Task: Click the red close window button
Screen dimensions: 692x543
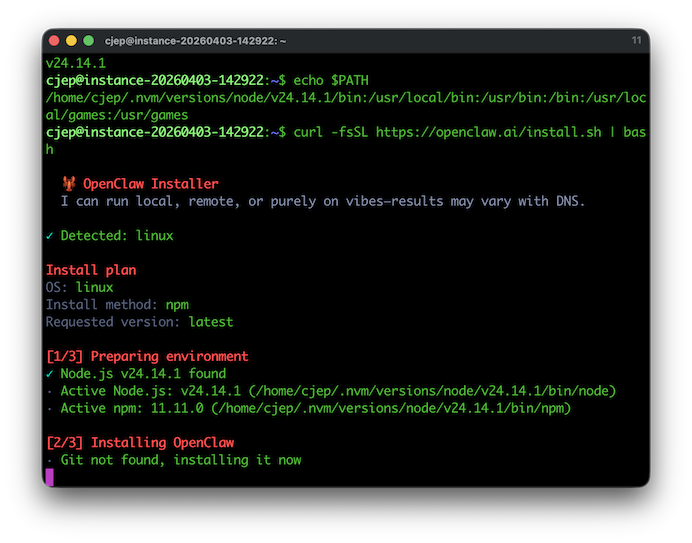Action: (53, 41)
